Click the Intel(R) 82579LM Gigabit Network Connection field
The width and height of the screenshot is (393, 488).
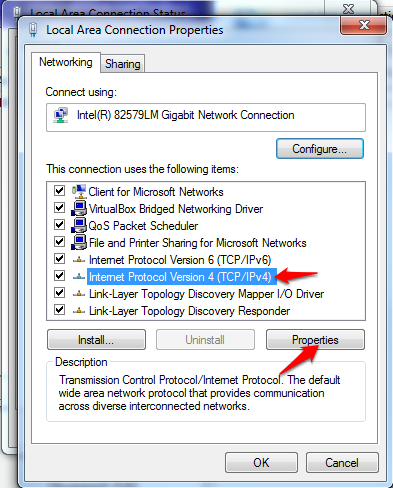pyautogui.click(x=206, y=117)
